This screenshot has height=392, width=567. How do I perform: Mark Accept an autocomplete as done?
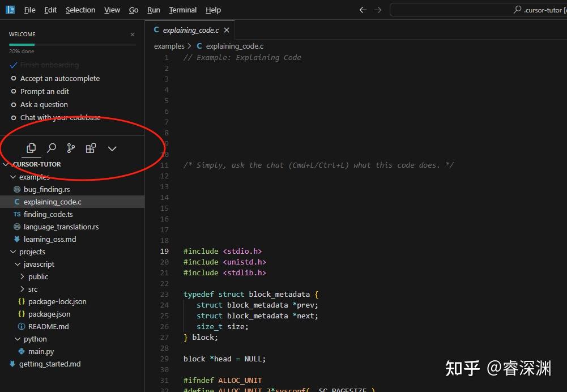tap(60, 78)
